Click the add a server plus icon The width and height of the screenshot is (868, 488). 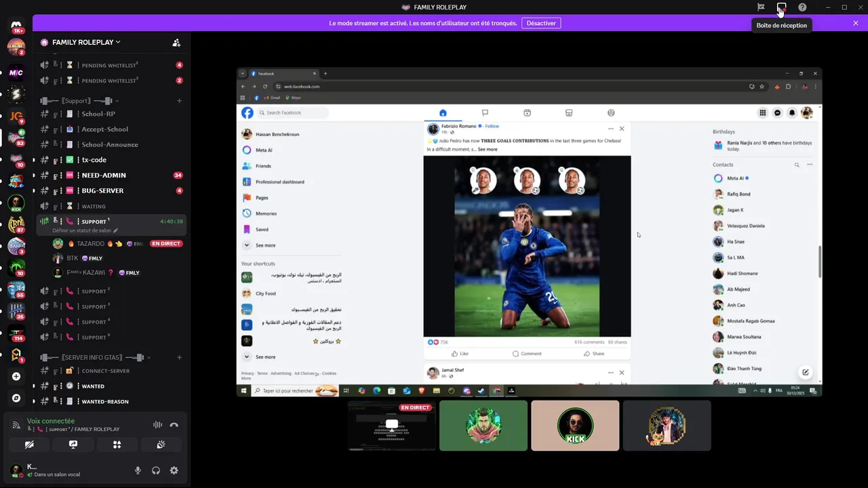pyautogui.click(x=16, y=376)
